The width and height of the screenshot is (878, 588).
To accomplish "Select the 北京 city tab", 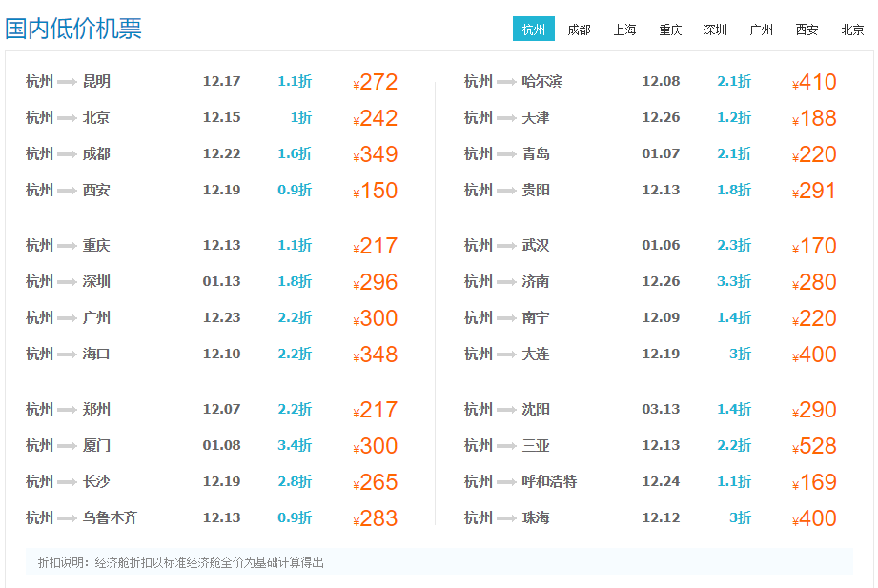I will click(853, 30).
